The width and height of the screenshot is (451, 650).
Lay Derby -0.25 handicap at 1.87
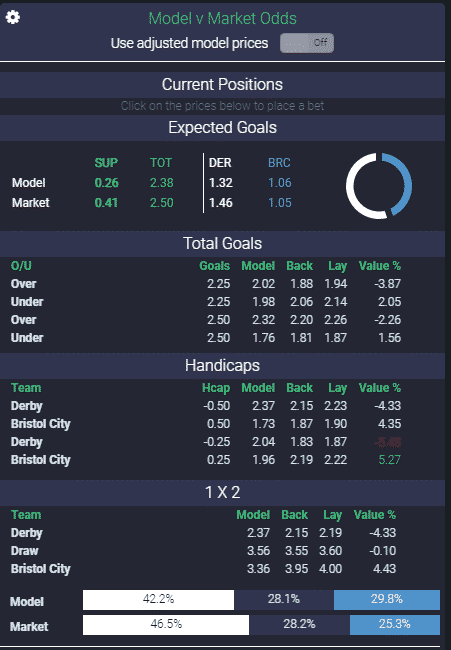click(x=335, y=441)
